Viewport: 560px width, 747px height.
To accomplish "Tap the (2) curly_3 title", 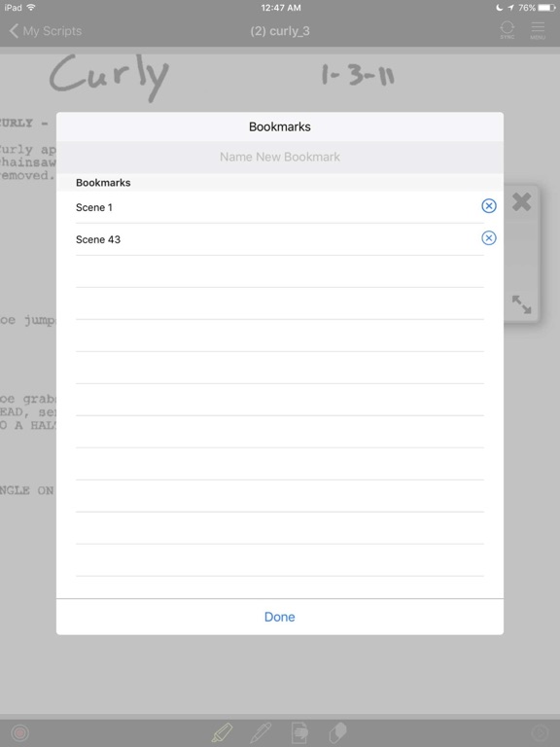I will tap(280, 31).
